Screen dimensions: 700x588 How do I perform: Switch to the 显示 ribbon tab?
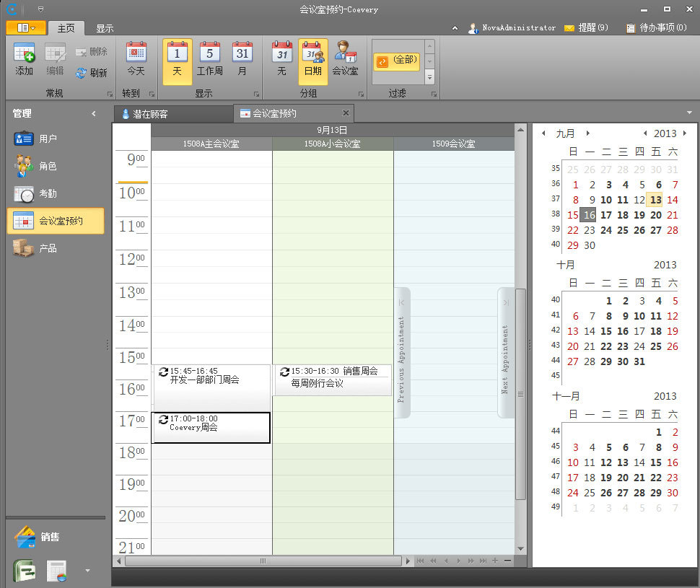[x=105, y=28]
